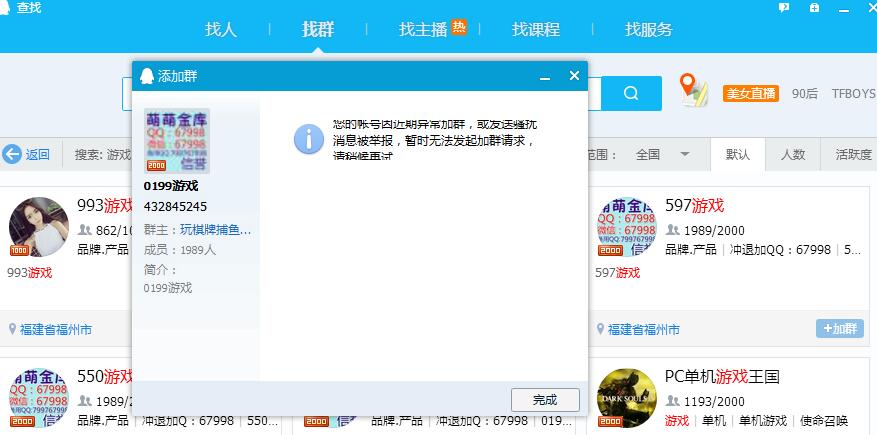This screenshot has height=435, width=877.
Task: Select the 默认 sort tab
Action: click(738, 154)
